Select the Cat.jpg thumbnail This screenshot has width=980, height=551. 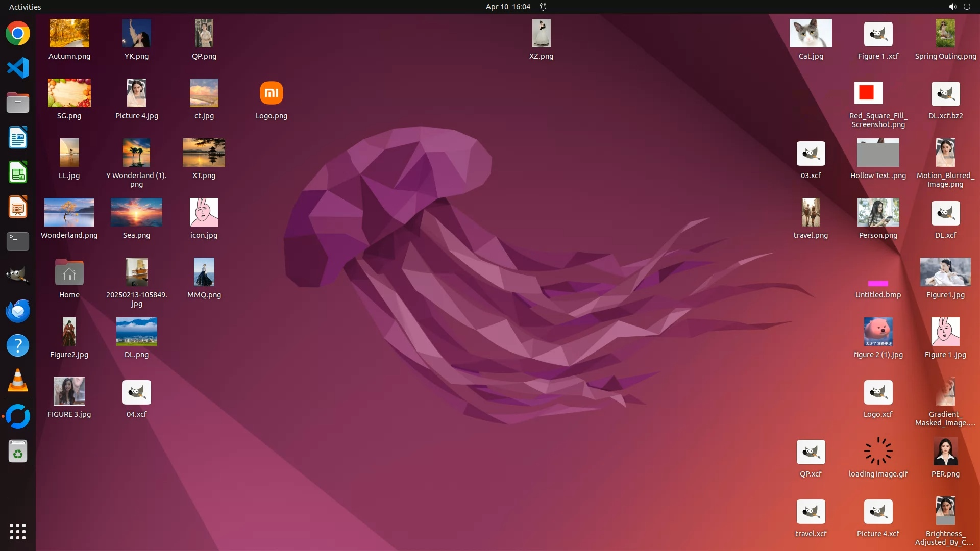811,34
